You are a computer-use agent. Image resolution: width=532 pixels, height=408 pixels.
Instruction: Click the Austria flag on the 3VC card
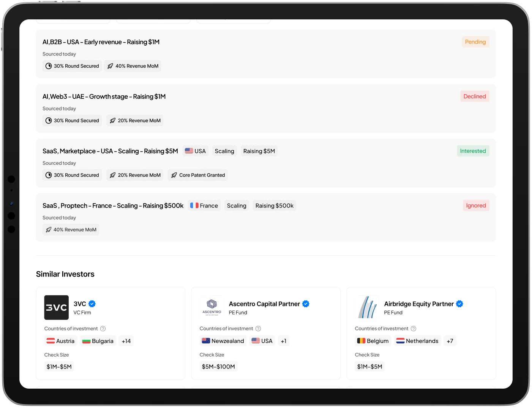tap(51, 341)
